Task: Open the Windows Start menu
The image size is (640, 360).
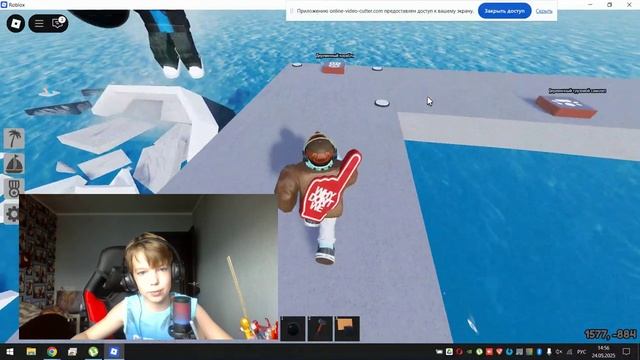Action: point(10,352)
